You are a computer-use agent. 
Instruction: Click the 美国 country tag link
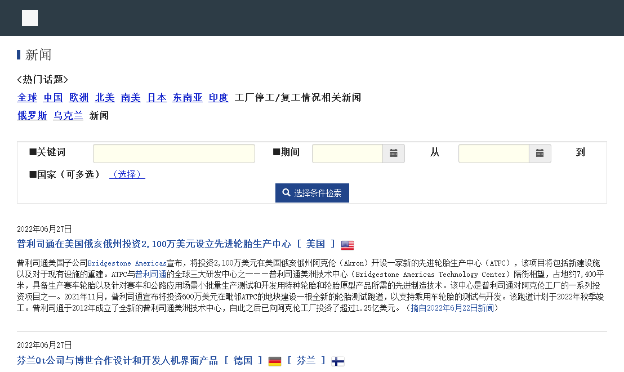pos(316,244)
